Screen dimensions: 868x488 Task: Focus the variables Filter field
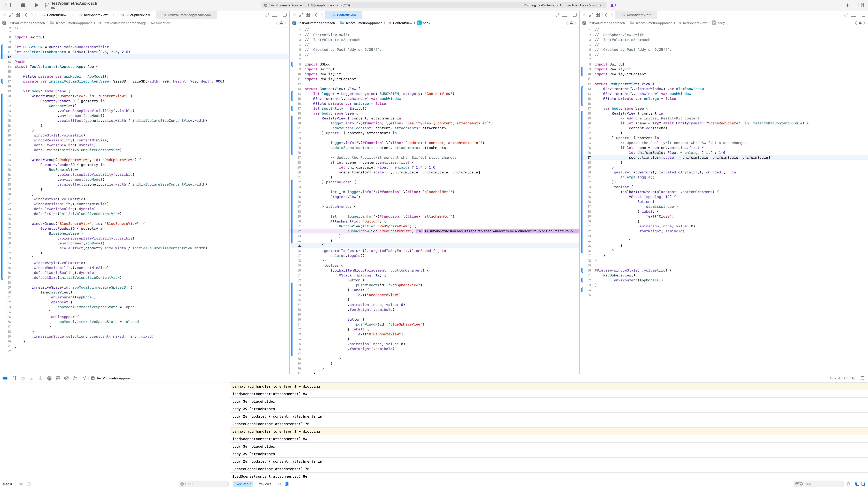(204, 484)
